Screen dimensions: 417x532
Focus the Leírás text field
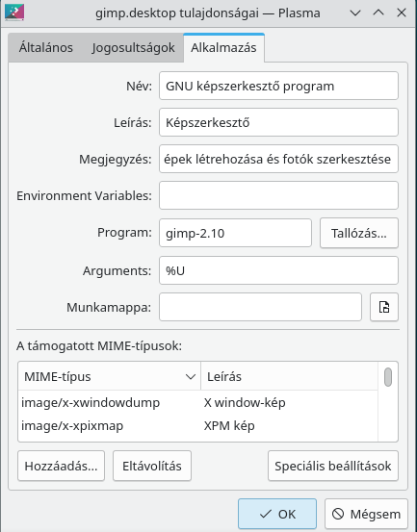pos(278,122)
